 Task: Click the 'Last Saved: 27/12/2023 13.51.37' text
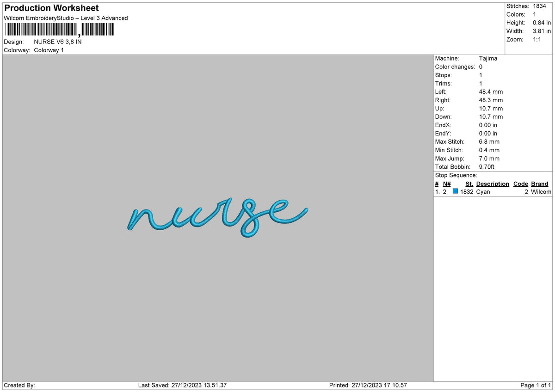(182, 385)
